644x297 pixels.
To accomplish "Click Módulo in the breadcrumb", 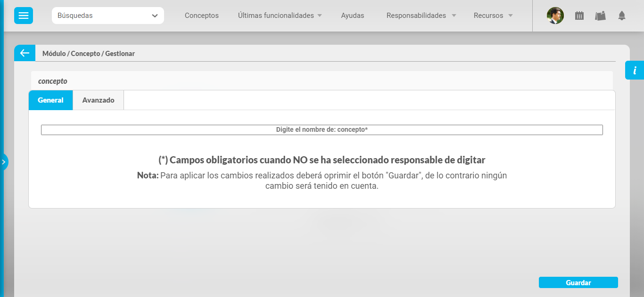I will [54, 54].
